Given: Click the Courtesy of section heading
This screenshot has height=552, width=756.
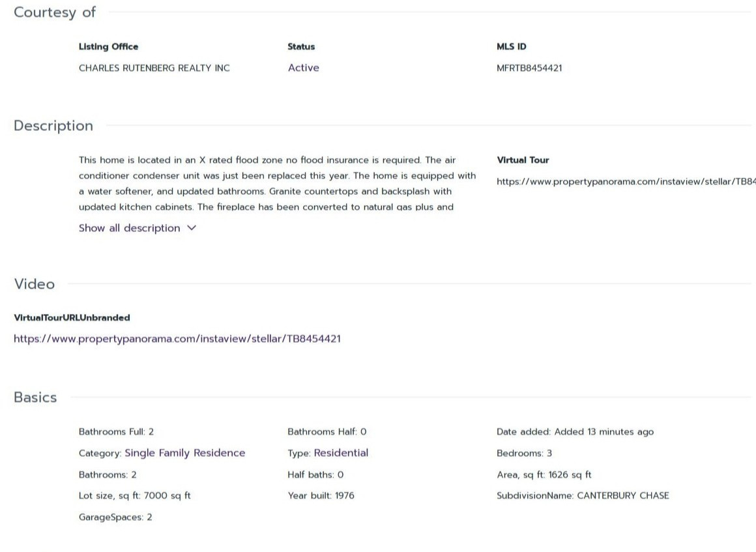Looking at the screenshot, I should (x=55, y=12).
